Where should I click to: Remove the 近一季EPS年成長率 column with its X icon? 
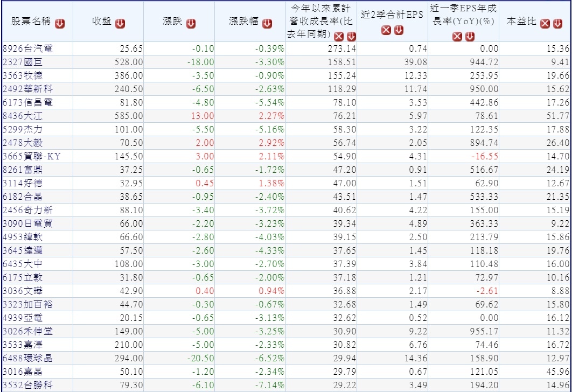457,37
